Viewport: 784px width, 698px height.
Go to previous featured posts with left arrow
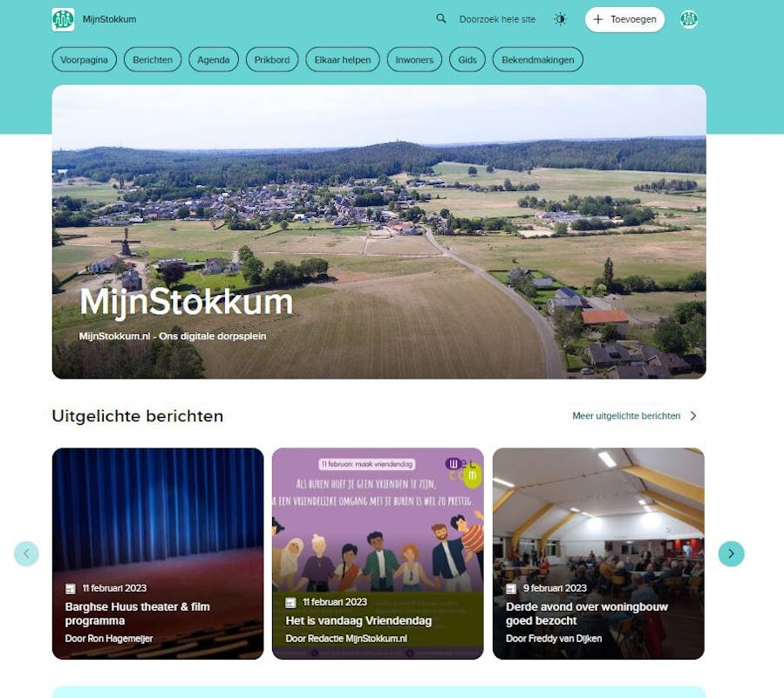click(x=26, y=553)
